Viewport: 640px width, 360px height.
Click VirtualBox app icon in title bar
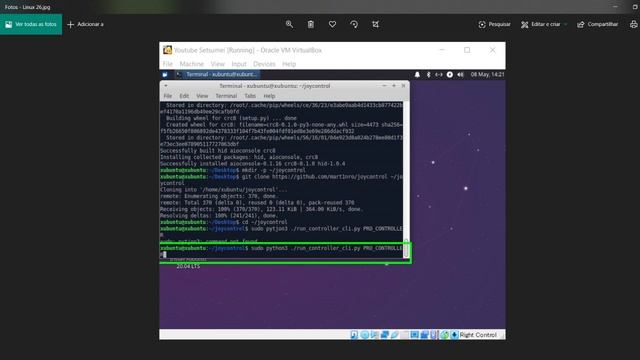167,50
